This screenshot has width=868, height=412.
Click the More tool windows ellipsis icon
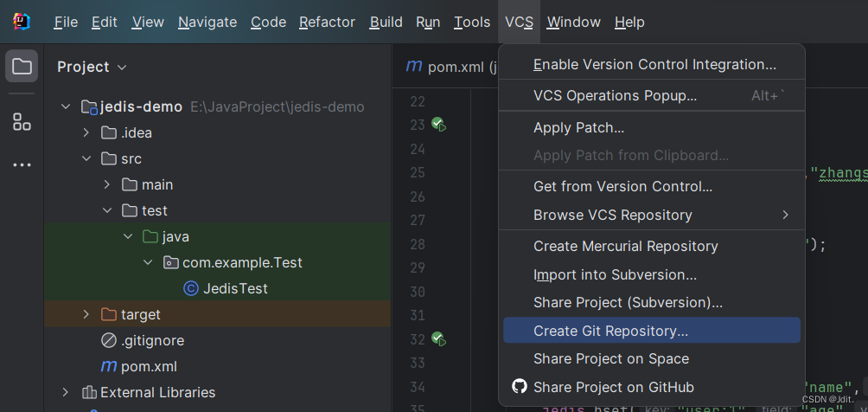(22, 164)
